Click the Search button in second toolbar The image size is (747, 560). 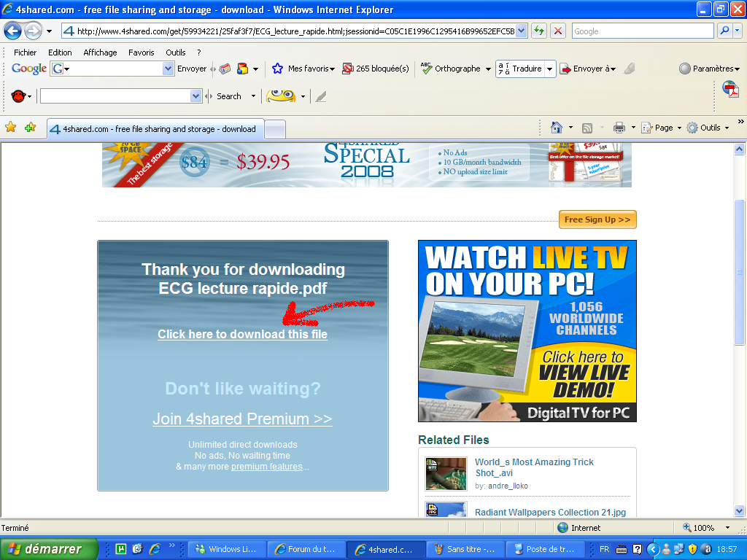point(229,96)
